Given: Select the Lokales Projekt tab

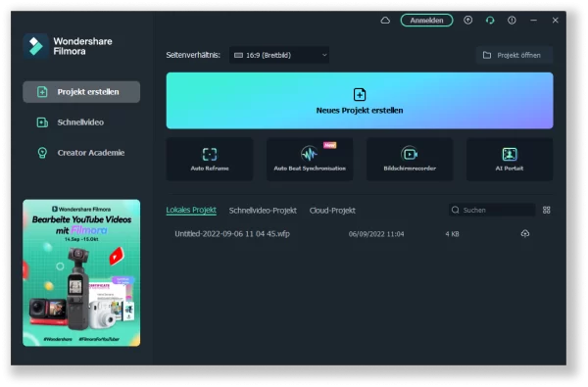Looking at the screenshot, I should (191, 210).
